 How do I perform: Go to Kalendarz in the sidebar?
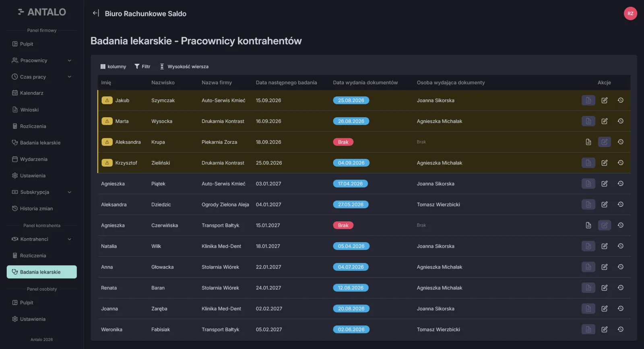pyautogui.click(x=42, y=93)
